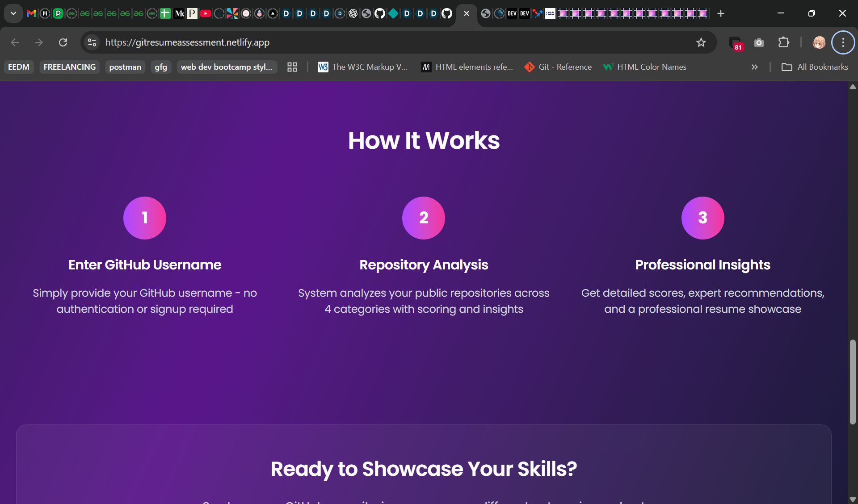
Task: Show hidden bookmarks with double chevron
Action: (754, 67)
